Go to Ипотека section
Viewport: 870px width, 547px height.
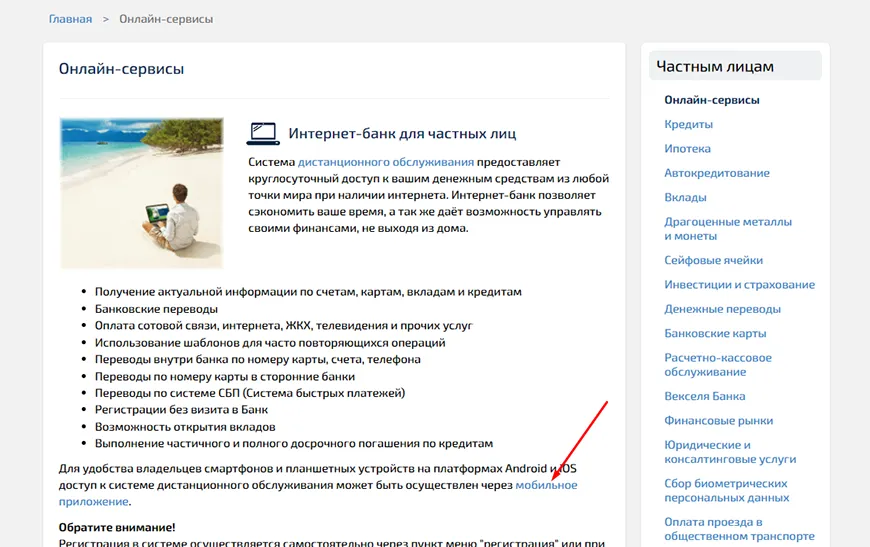click(687, 149)
